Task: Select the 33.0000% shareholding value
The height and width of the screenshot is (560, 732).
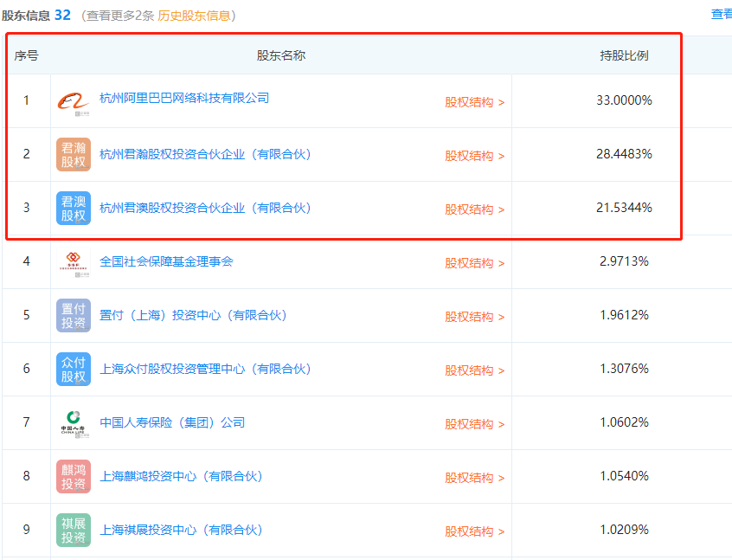Action: pyautogui.click(x=624, y=100)
